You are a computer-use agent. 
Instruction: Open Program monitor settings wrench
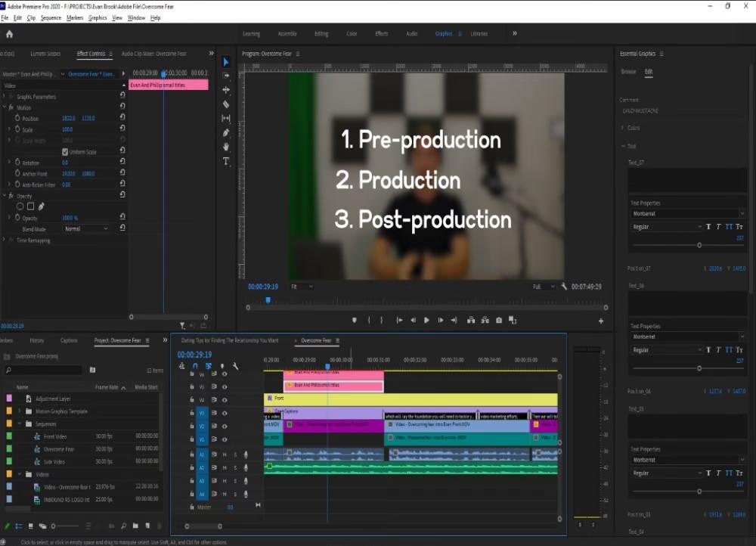click(564, 287)
